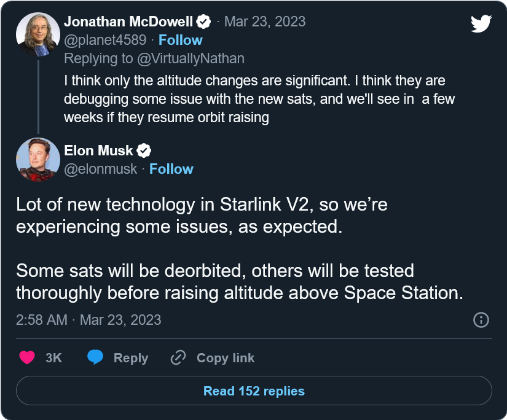Viewport: 507px width, 420px height.
Task: Click Elon Musk's verified badge
Action: [144, 150]
